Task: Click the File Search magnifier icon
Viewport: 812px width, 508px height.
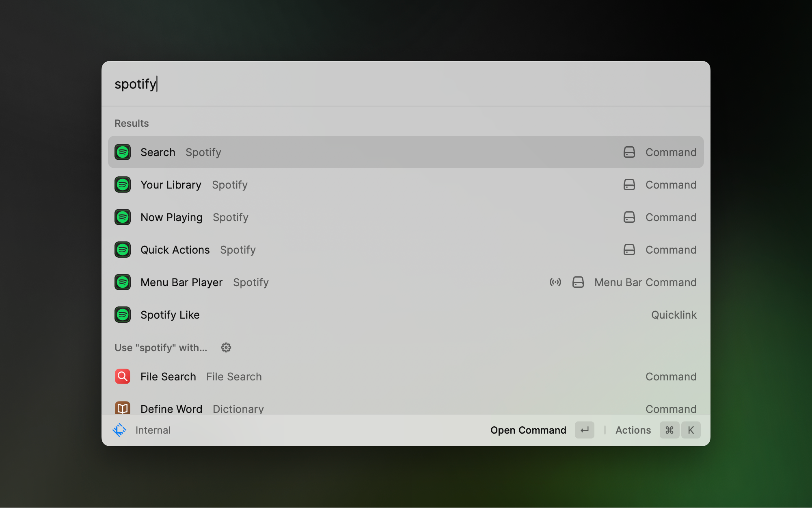Action: pyautogui.click(x=123, y=376)
